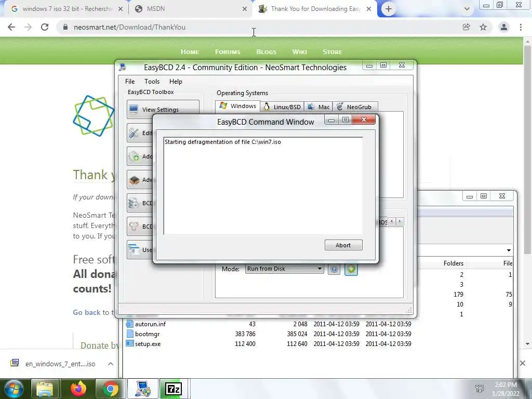Image resolution: width=532 pixels, height=399 pixels.
Task: Open the downloaded en_windows_7_ent....iso item
Action: click(54, 364)
